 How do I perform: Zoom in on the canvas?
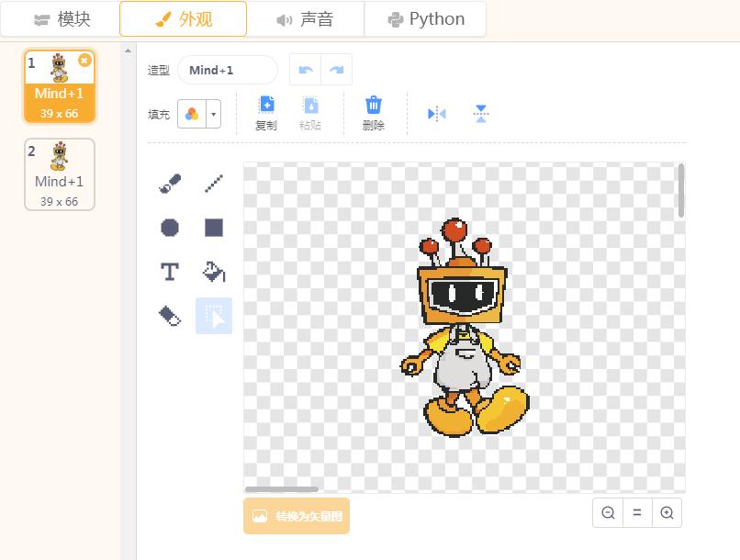pos(667,512)
